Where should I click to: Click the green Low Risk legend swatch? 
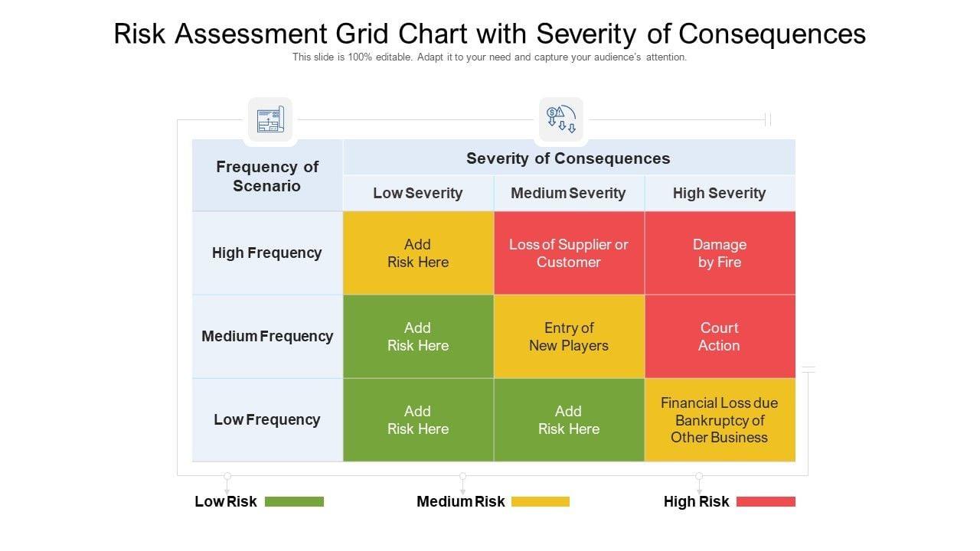[x=294, y=502]
